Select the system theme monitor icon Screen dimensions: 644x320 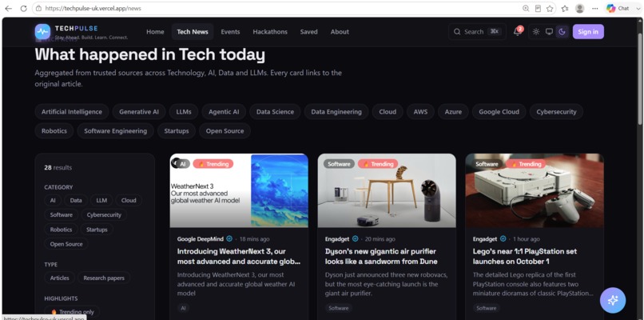(549, 32)
